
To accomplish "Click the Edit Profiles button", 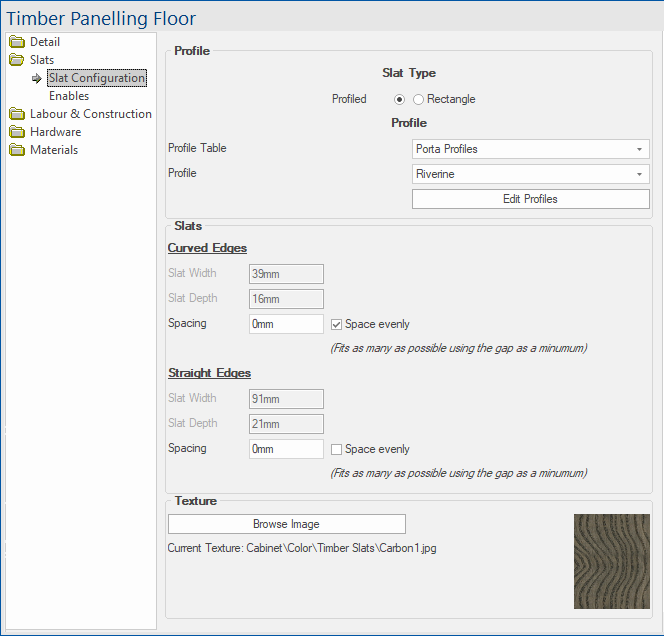I will (x=531, y=199).
